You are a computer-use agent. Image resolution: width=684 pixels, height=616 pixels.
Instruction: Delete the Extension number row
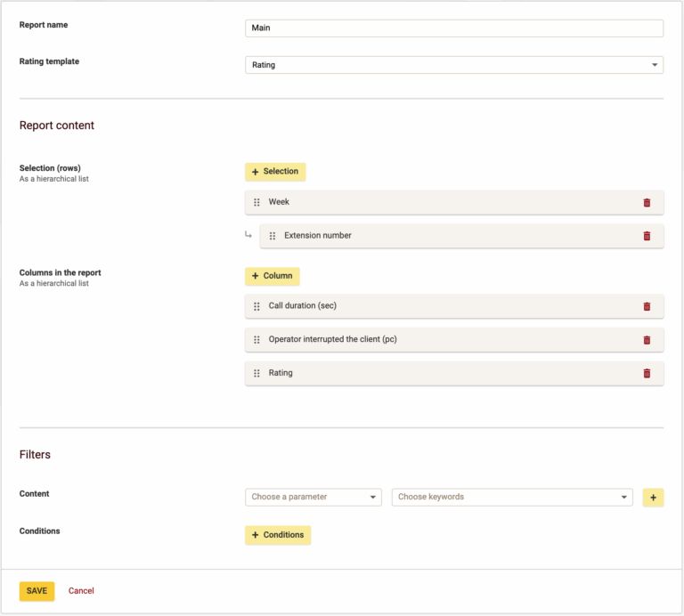pyautogui.click(x=647, y=236)
